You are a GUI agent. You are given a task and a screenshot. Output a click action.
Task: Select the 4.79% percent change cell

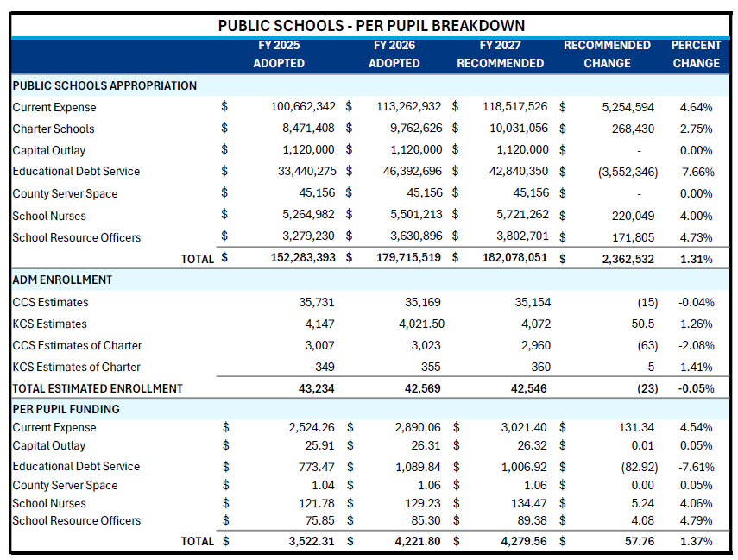click(696, 520)
